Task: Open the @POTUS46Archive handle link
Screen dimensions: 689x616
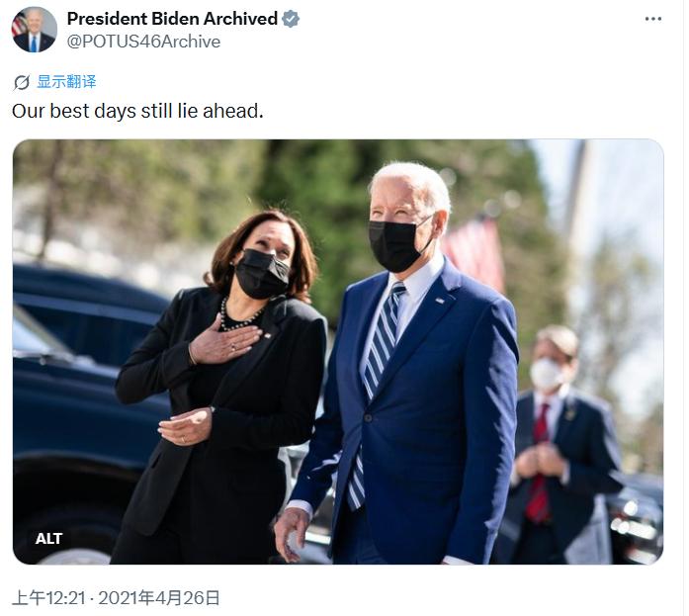Action: [143, 42]
